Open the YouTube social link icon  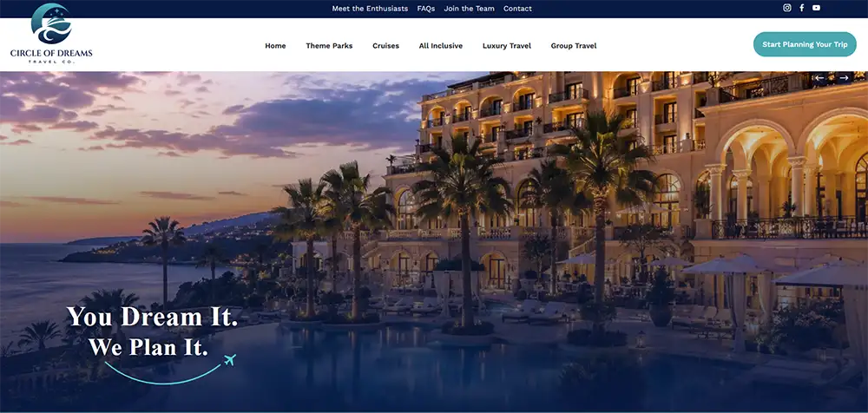pyautogui.click(x=816, y=8)
